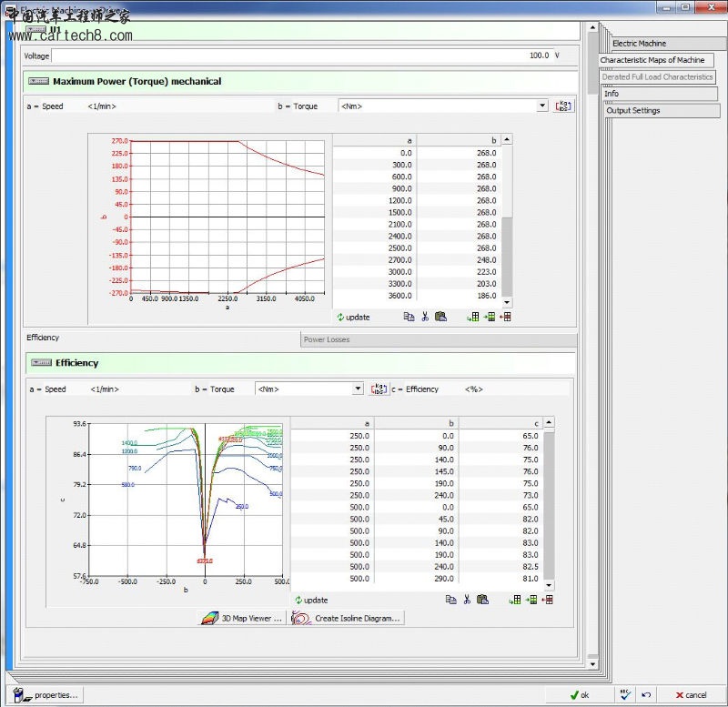Select speed cell 3600.0 in Maximum Power table
Image resolution: width=728 pixels, height=707 pixels.
(374, 296)
